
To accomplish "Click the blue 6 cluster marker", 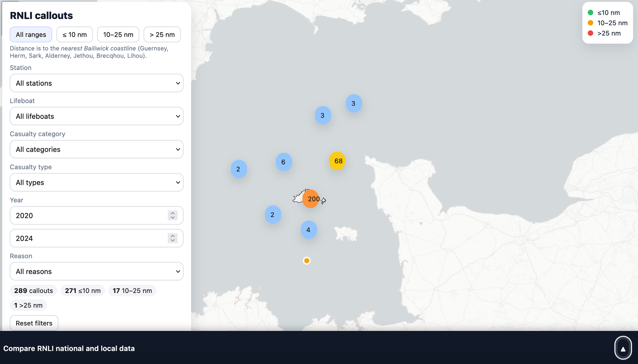I will pos(284,162).
